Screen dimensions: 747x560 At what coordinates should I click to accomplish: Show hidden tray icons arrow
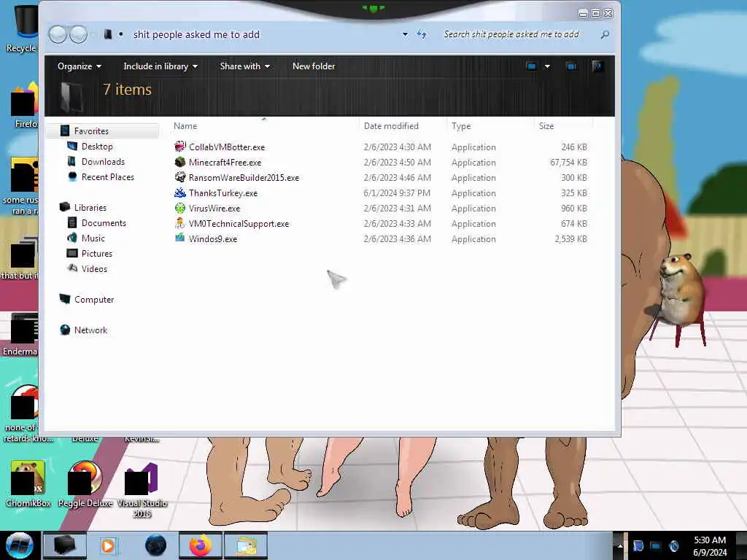tap(620, 545)
